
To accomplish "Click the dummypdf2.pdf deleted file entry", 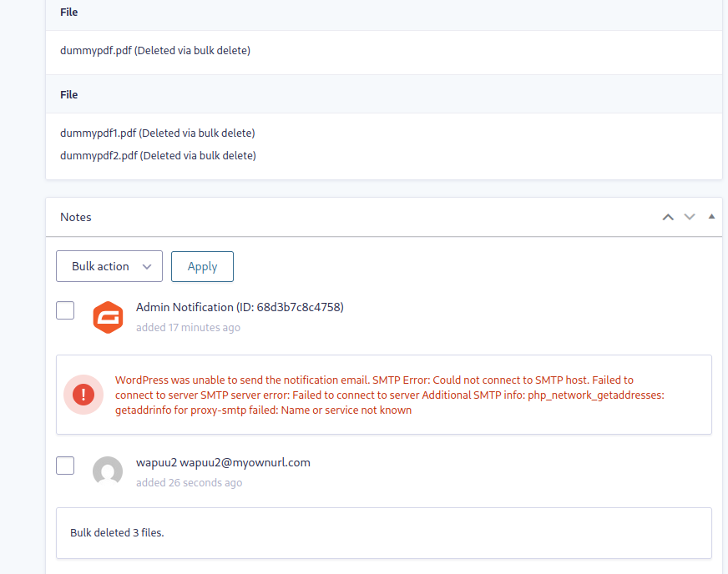I will pyautogui.click(x=158, y=155).
